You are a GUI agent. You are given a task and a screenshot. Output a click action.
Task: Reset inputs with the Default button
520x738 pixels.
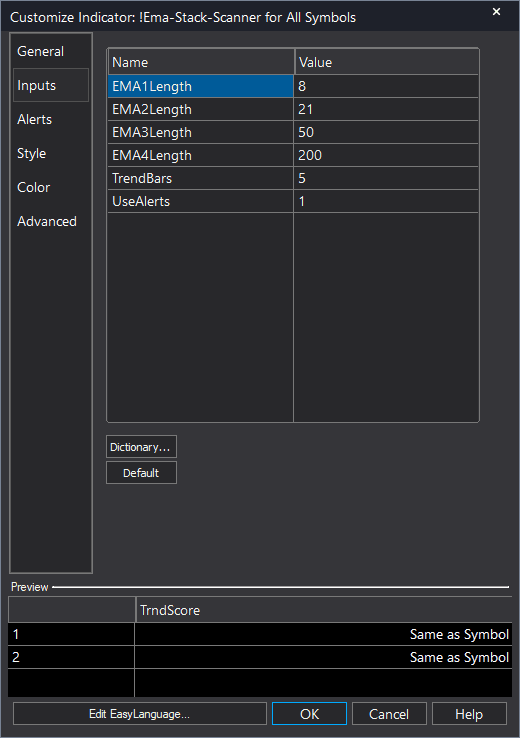tap(141, 473)
